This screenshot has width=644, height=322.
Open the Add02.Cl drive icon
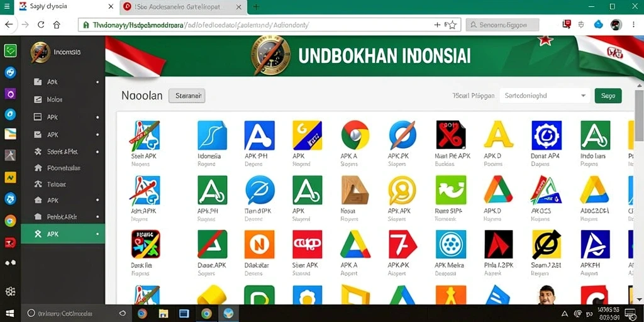pyautogui.click(x=594, y=190)
